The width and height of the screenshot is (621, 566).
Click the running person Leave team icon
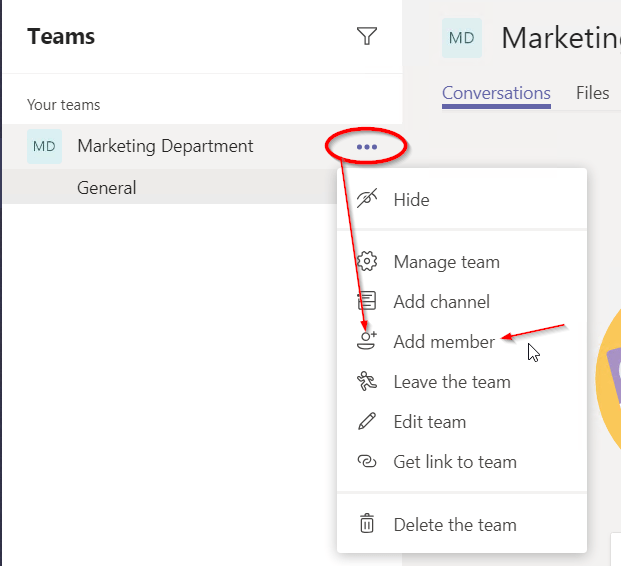[x=367, y=381]
